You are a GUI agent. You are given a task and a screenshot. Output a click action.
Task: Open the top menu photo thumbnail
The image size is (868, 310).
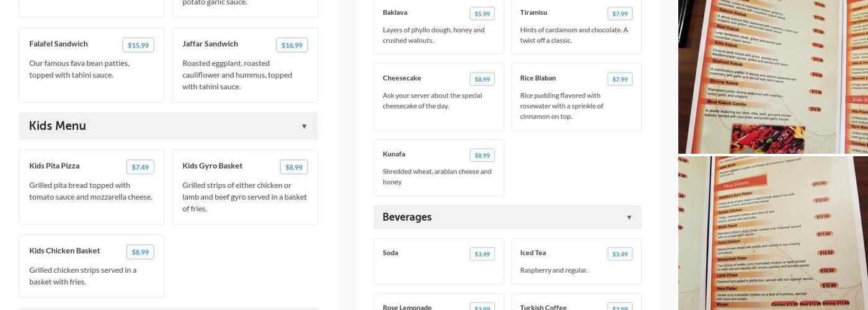pyautogui.click(x=773, y=76)
